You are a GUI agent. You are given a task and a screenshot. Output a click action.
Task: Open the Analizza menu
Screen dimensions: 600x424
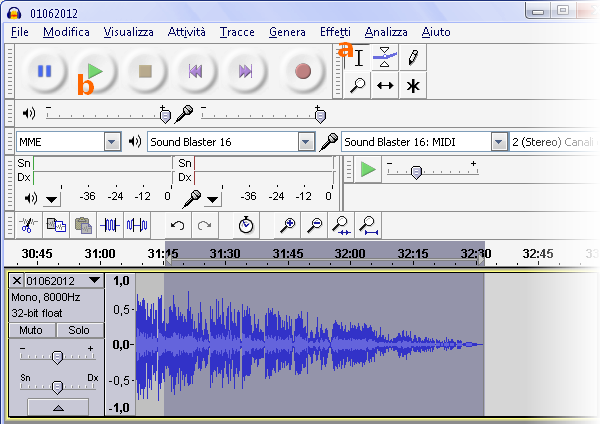(x=386, y=32)
